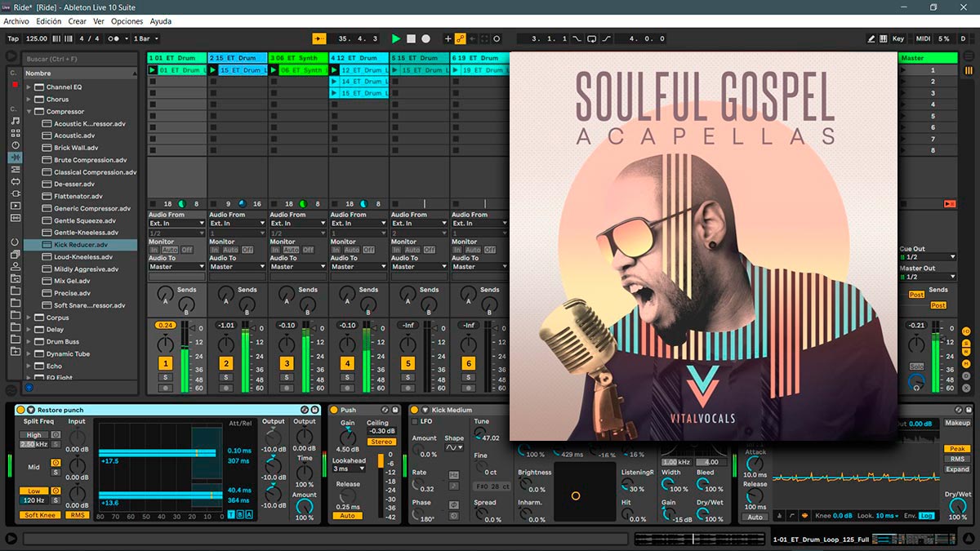The height and width of the screenshot is (551, 980).
Task: Launch clip 06_ET_Synth in track 3
Action: [x=274, y=70]
